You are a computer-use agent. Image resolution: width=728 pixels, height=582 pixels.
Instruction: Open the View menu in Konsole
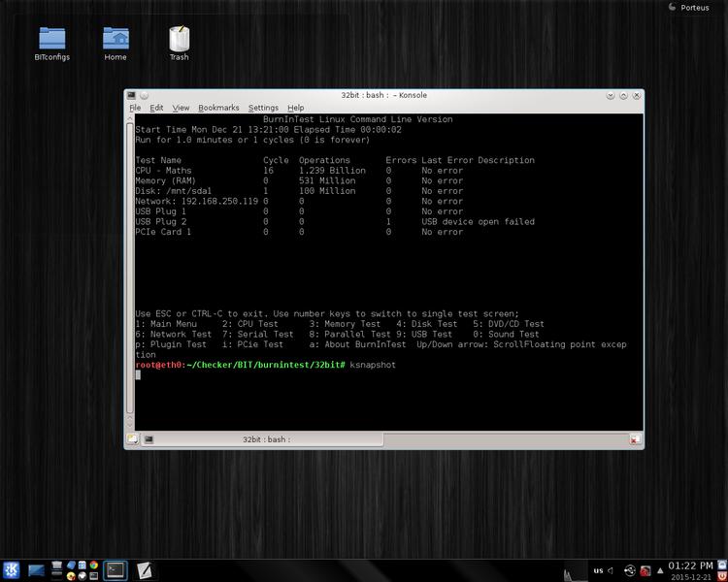pos(181,108)
